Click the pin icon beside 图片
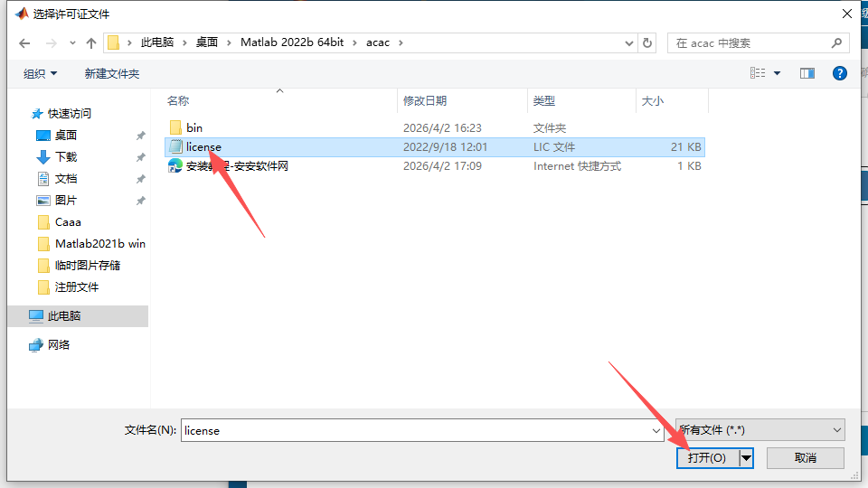Viewport: 868px width, 488px height. [x=141, y=201]
